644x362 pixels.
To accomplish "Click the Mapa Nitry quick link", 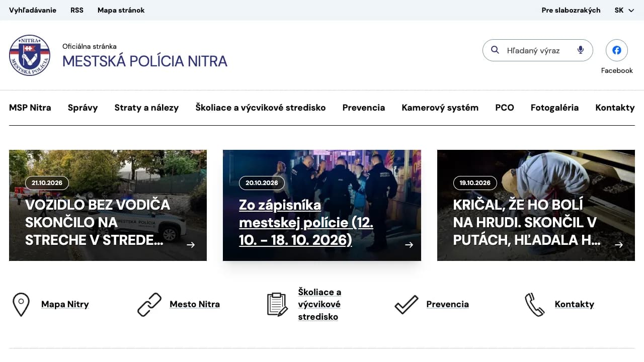I will point(65,304).
